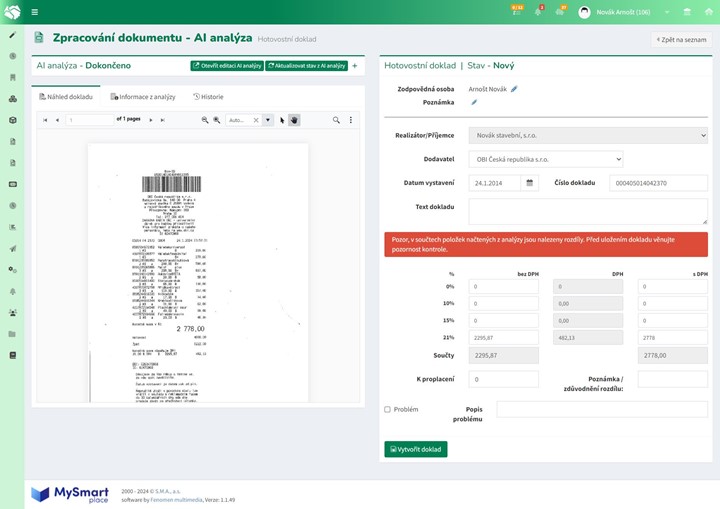Click the K proplacení input field
The width and height of the screenshot is (720, 509).
(x=504, y=379)
